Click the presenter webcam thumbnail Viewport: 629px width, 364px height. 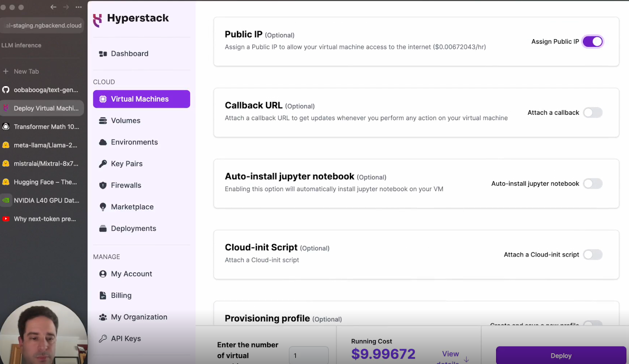coord(43,332)
